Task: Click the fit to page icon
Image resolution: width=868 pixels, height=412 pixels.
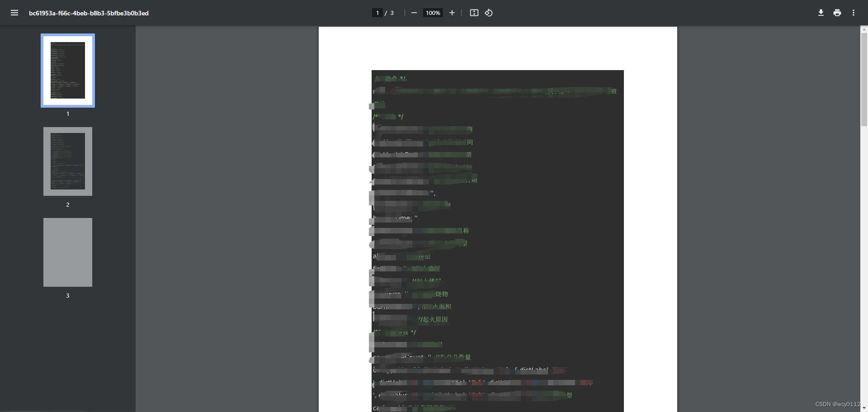Action: coord(474,13)
